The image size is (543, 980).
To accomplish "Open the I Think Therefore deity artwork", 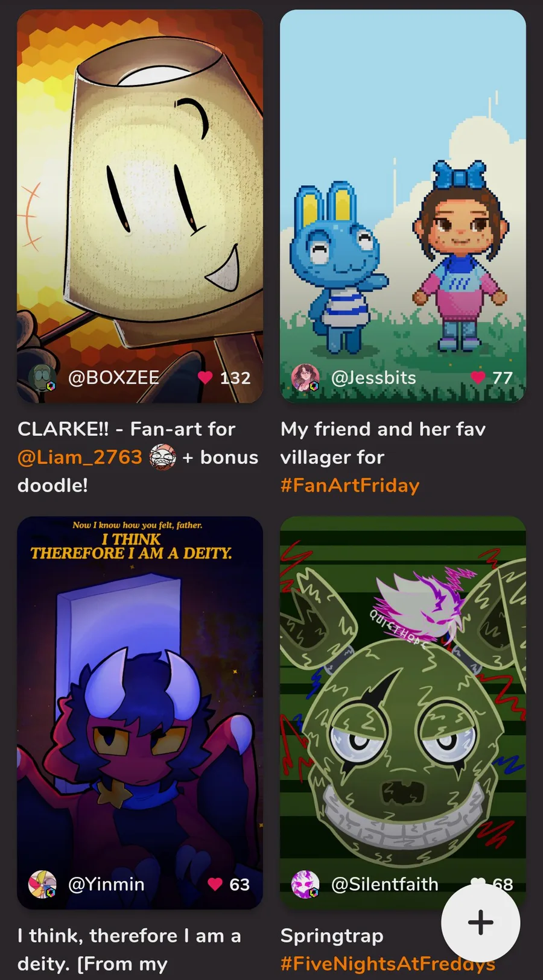I will tap(140, 713).
